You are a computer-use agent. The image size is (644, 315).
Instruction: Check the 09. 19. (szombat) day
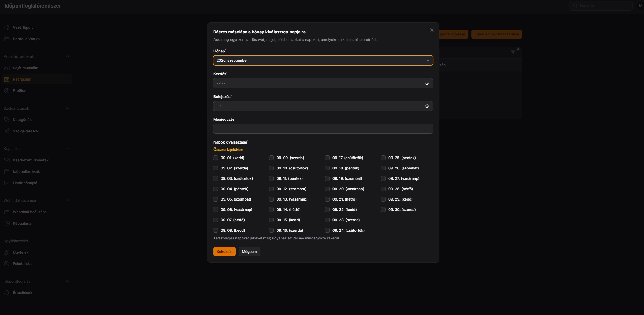(327, 178)
